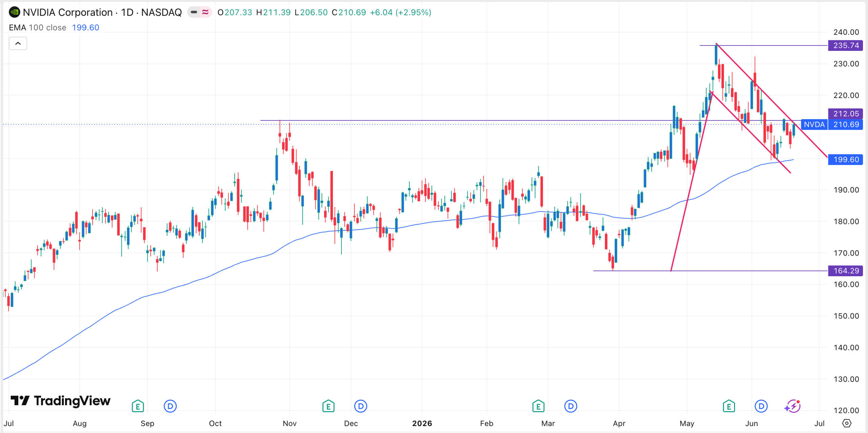
Task: Click the 120.00 label on the price scale
Action: [846, 411]
